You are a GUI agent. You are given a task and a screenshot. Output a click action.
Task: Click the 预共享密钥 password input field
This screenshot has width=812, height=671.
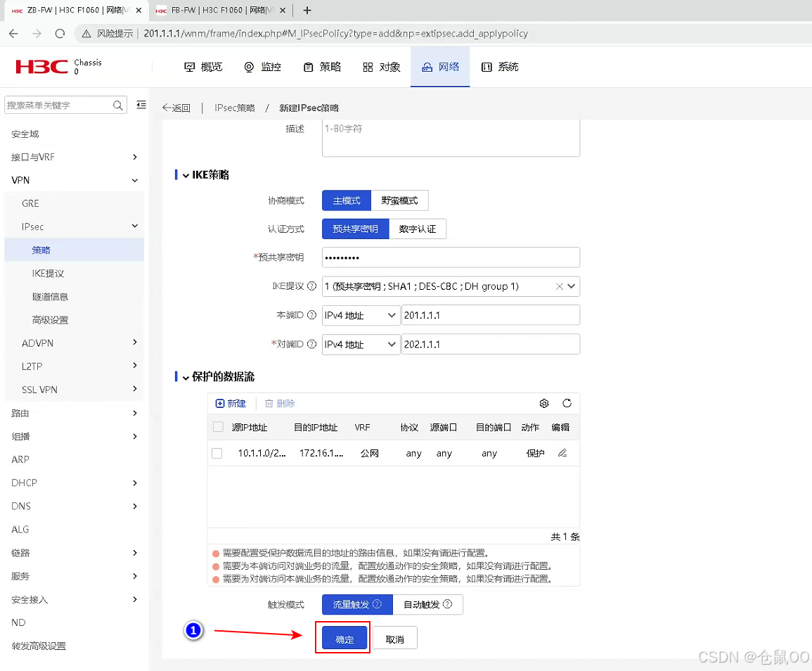[450, 257]
